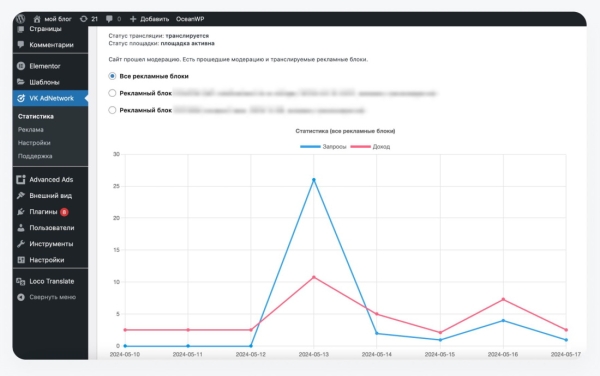Select the second Рекламный блок radio option
Viewport: 600px width, 376px height.
click(112, 110)
